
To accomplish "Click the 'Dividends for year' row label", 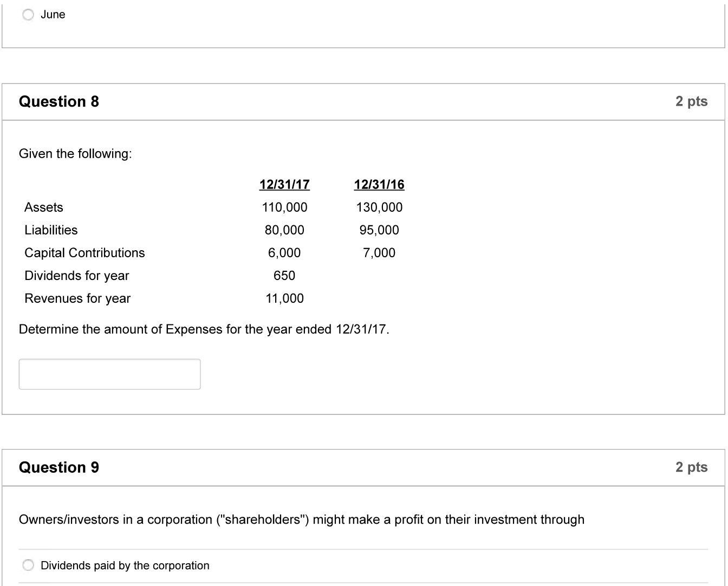I will (x=77, y=276).
